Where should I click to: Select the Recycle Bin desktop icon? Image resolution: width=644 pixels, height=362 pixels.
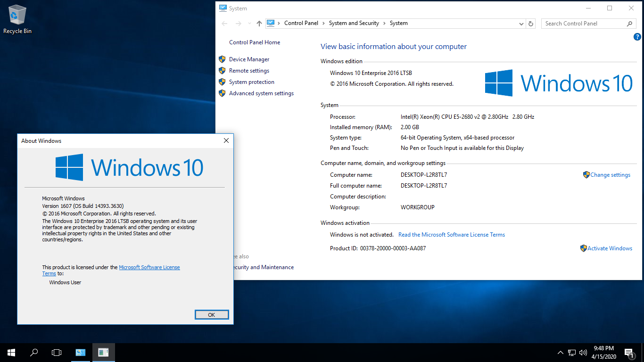pos(17,20)
